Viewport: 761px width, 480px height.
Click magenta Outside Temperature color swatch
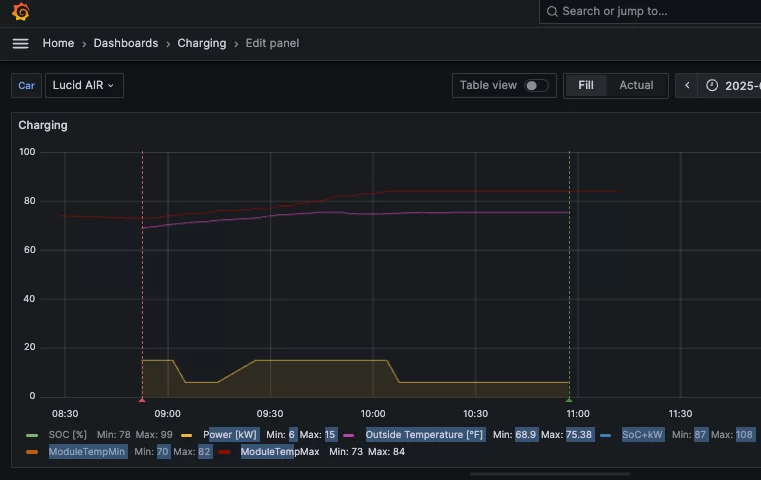(x=348, y=435)
